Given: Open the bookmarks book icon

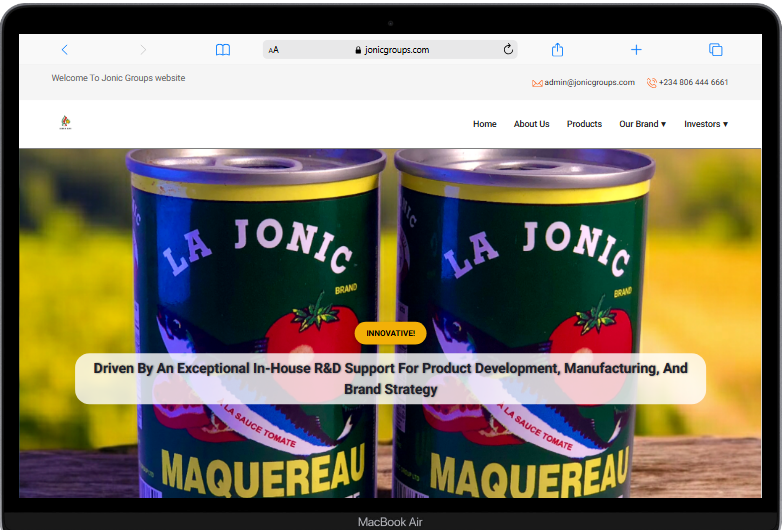Looking at the screenshot, I should 223,49.
